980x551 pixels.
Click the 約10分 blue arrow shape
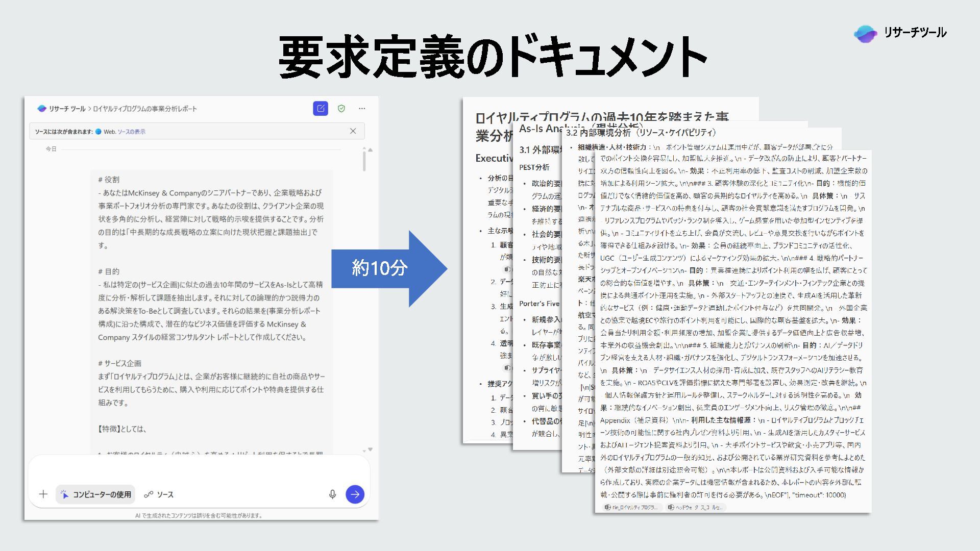click(388, 268)
